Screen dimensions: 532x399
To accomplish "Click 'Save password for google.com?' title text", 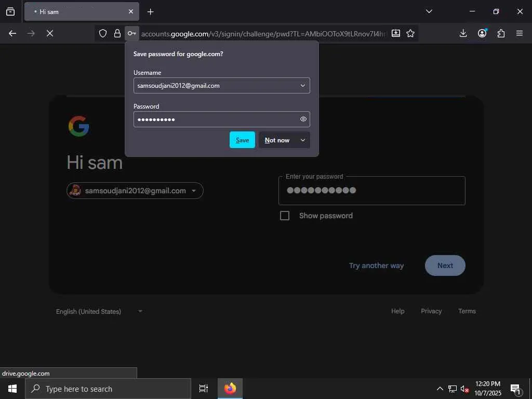I will click(178, 54).
